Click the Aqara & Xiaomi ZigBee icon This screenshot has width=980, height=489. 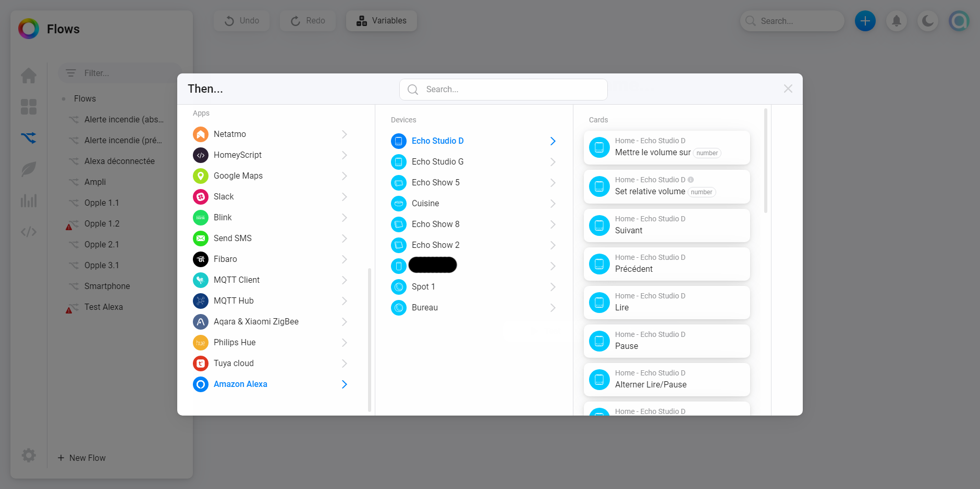coord(201,322)
